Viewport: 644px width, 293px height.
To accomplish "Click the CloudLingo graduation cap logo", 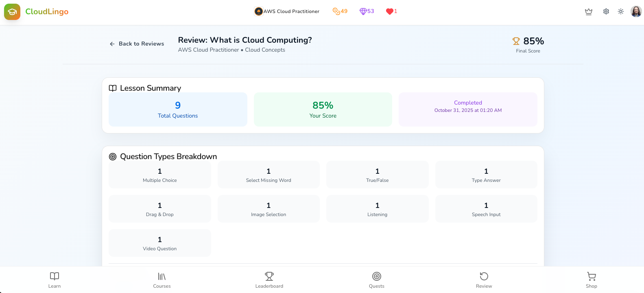I will [12, 12].
